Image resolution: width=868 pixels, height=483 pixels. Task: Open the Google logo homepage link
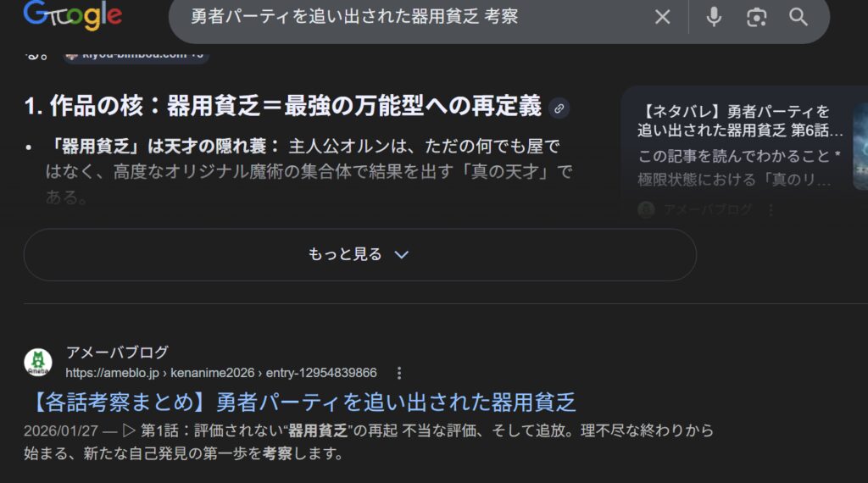[x=73, y=15]
